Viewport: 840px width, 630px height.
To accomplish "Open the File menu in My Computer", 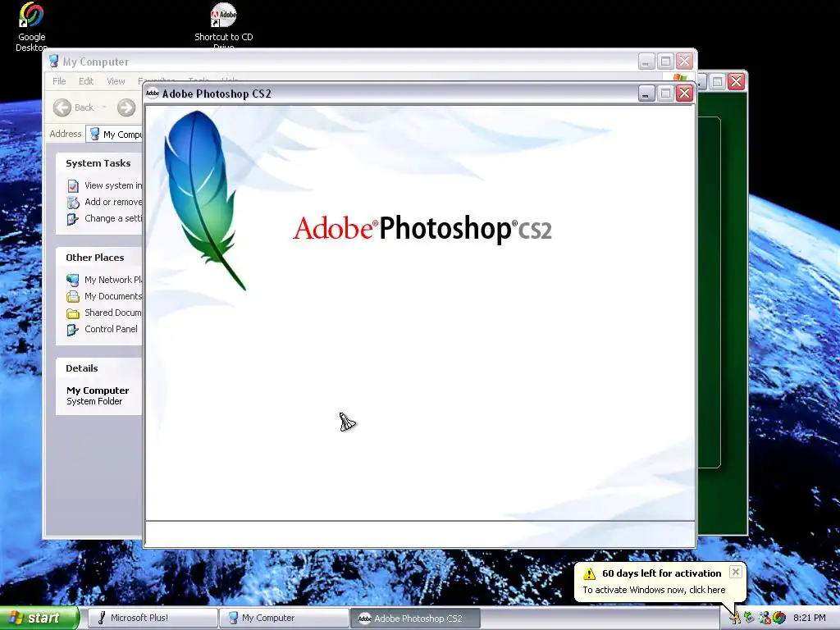I will [59, 81].
